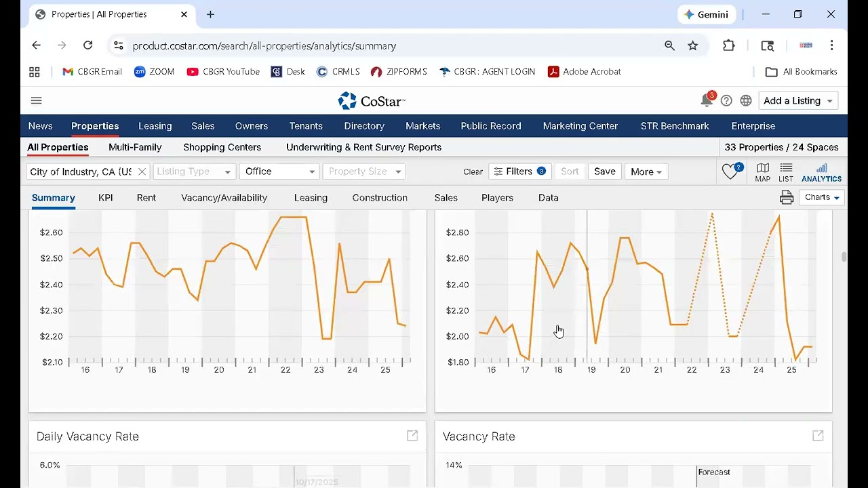Open the help question mark icon

coord(726,101)
